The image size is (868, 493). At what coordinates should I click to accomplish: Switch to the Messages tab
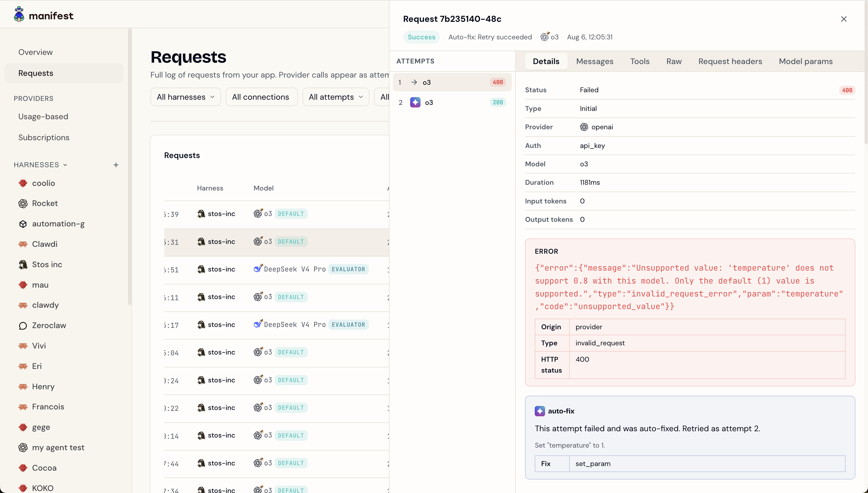click(595, 61)
